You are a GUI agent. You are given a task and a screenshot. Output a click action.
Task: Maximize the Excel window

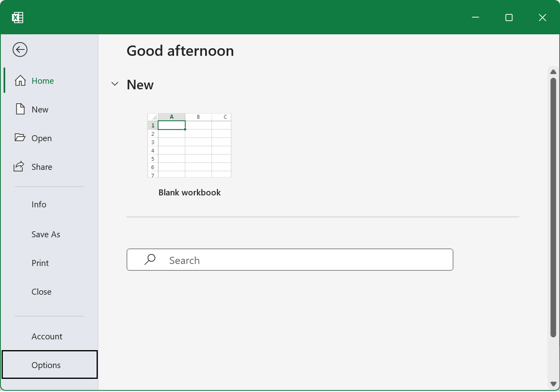[x=509, y=18]
